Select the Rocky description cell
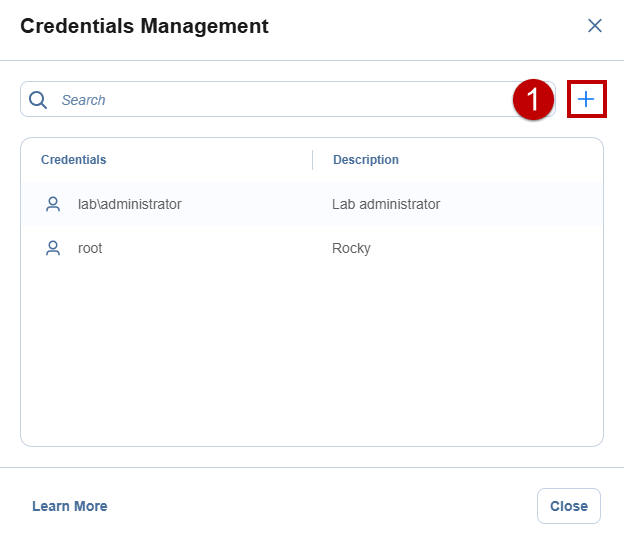The width and height of the screenshot is (624, 539). point(351,248)
